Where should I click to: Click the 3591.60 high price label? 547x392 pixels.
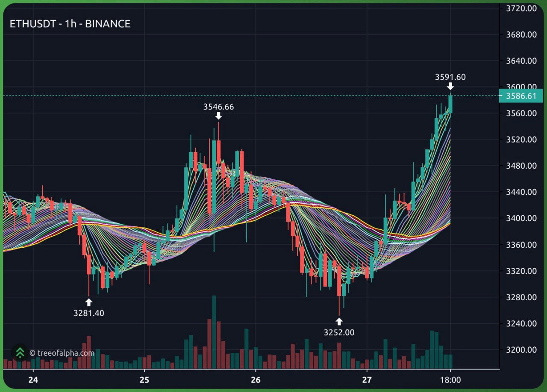(x=450, y=77)
